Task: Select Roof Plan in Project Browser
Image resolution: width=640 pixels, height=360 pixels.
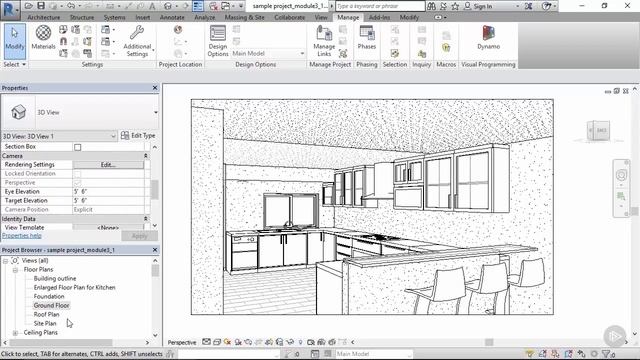Action: [x=46, y=314]
